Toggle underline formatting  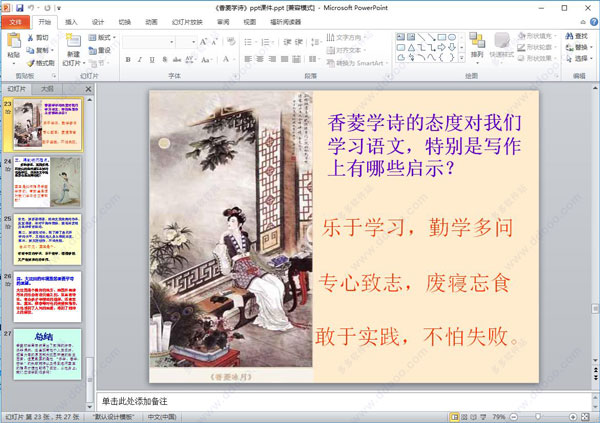pos(152,59)
